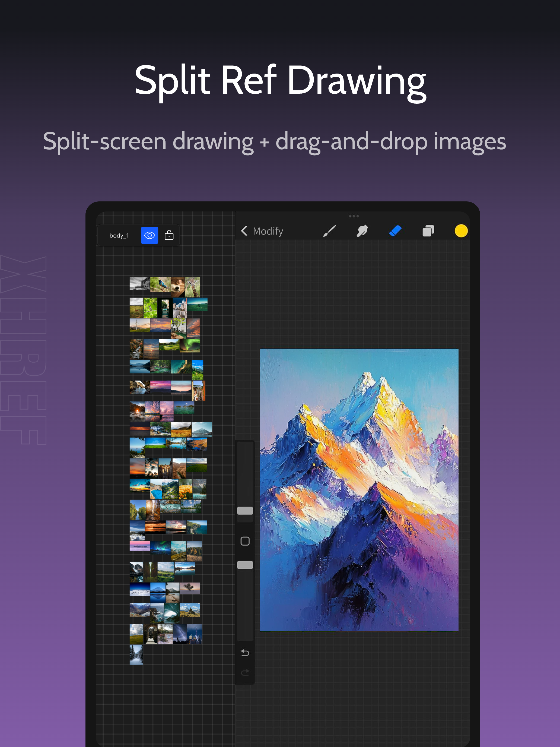Redo the last stroke
Screen dimensions: 560x747
245,672
